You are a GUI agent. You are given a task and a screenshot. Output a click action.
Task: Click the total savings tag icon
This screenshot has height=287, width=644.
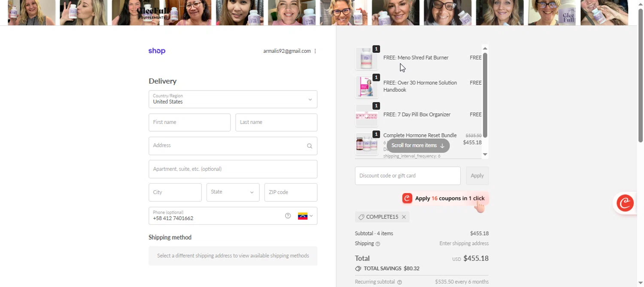pyautogui.click(x=358, y=269)
